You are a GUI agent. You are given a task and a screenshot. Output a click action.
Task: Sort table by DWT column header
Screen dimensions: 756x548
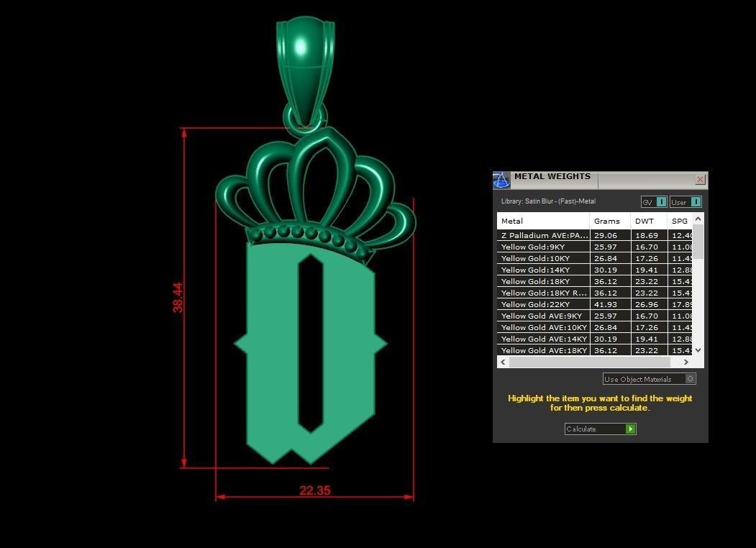[x=649, y=222]
